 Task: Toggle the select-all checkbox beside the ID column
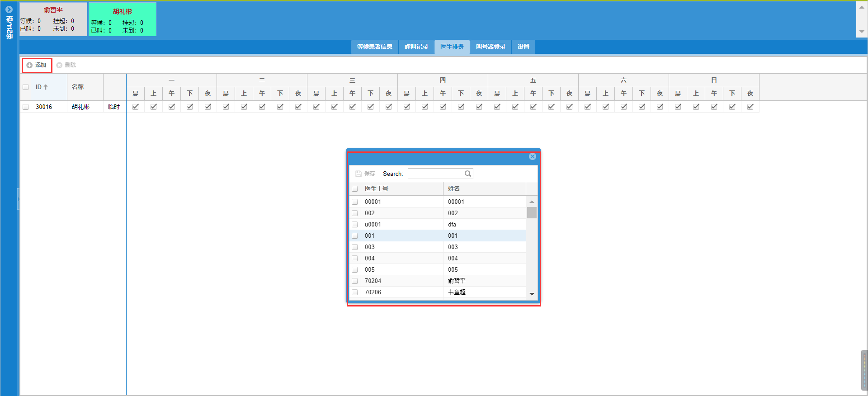26,87
